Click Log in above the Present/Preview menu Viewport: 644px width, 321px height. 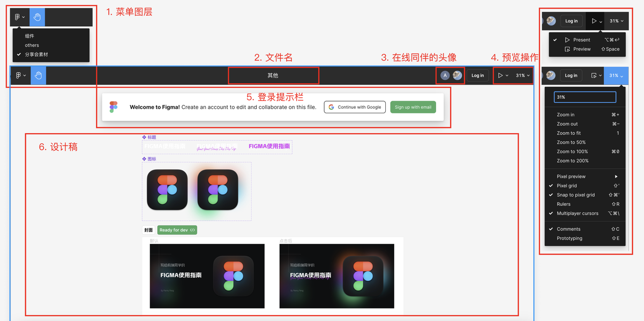click(572, 21)
